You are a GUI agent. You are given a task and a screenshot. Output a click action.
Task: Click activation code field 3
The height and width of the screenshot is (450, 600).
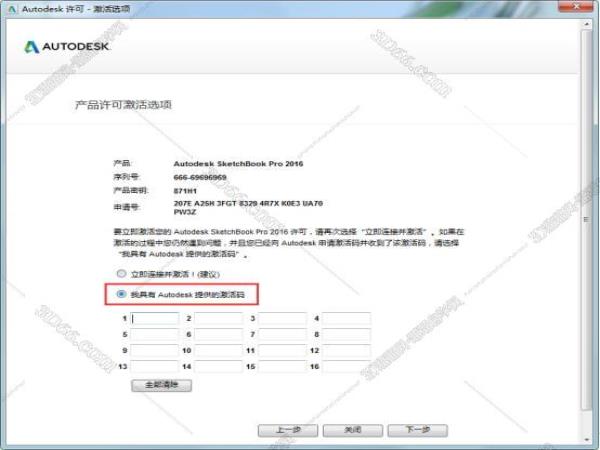[282, 318]
